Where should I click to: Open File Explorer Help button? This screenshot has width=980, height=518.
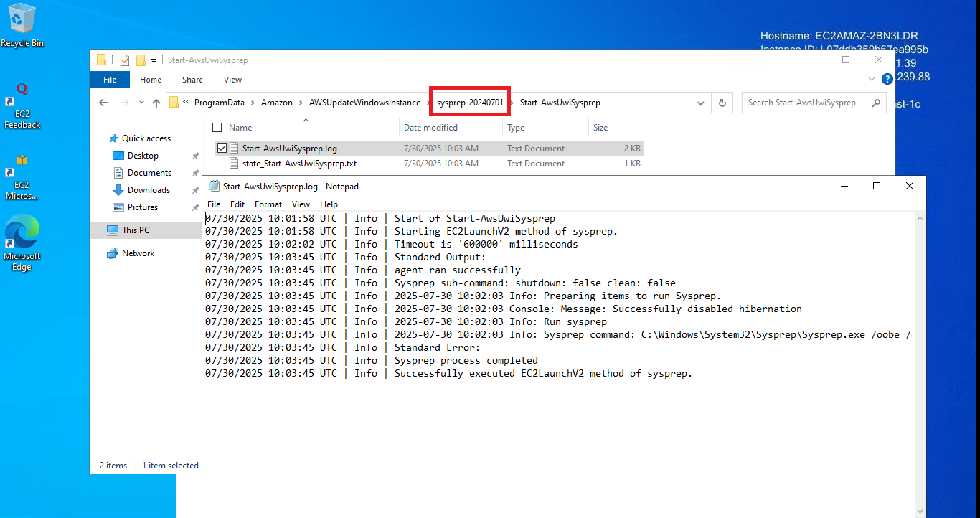(x=887, y=79)
